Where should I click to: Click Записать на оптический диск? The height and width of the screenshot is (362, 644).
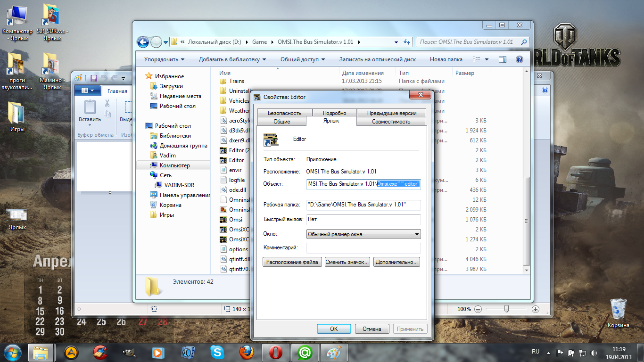click(x=378, y=59)
